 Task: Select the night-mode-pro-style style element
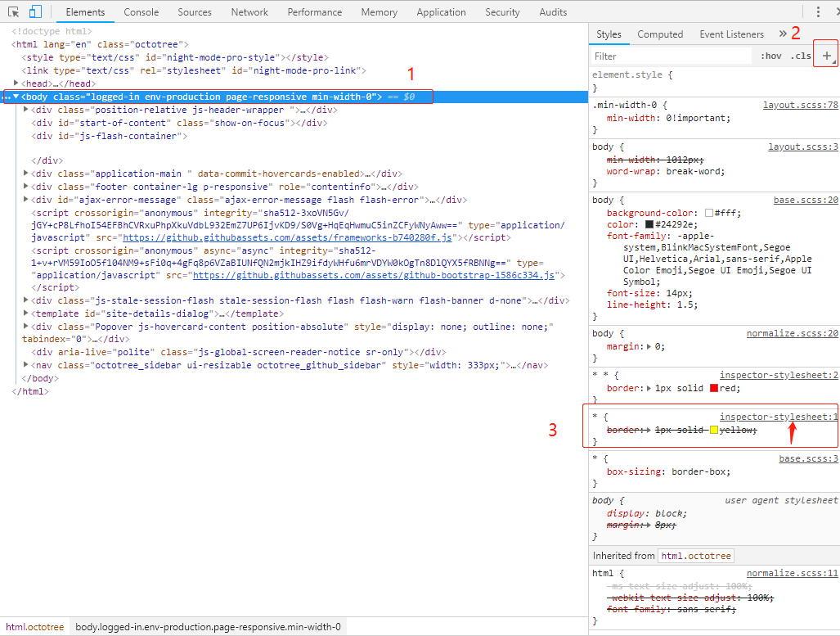pos(175,57)
